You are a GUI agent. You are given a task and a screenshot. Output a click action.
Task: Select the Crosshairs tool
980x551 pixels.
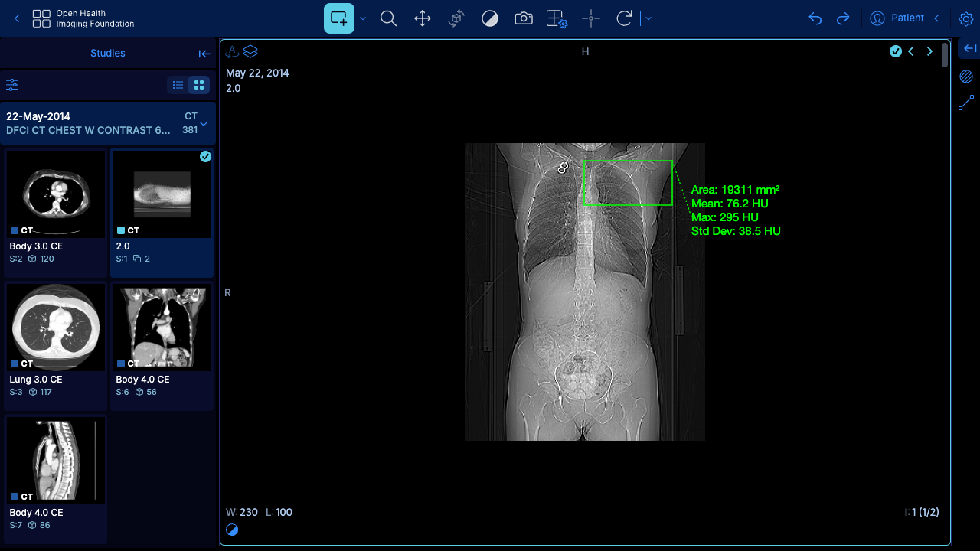click(591, 18)
